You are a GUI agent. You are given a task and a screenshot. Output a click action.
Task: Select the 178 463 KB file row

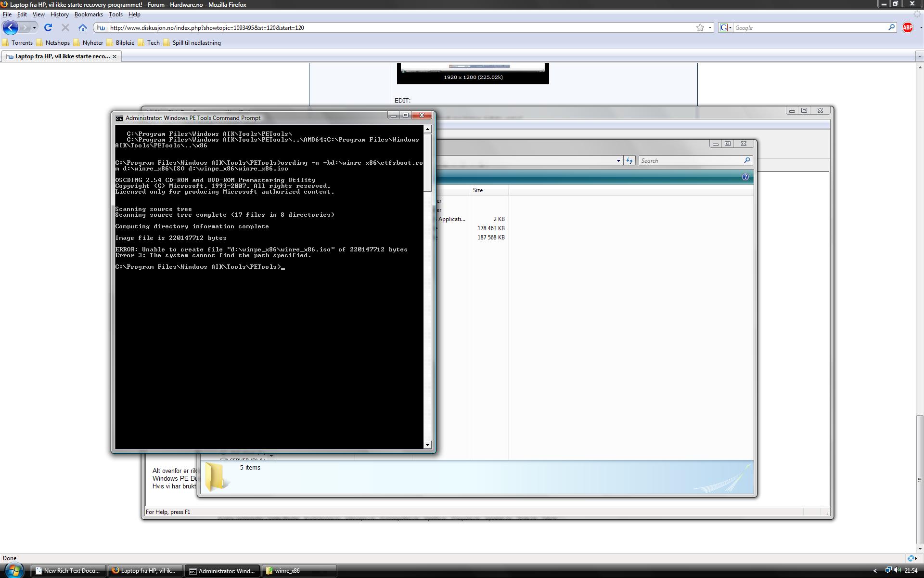click(x=491, y=228)
